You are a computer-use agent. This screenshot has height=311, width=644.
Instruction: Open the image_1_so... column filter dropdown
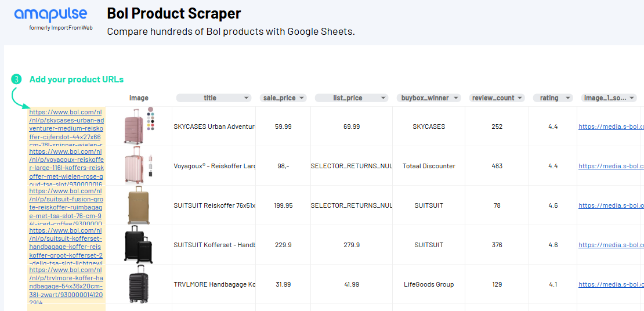pyautogui.click(x=631, y=98)
